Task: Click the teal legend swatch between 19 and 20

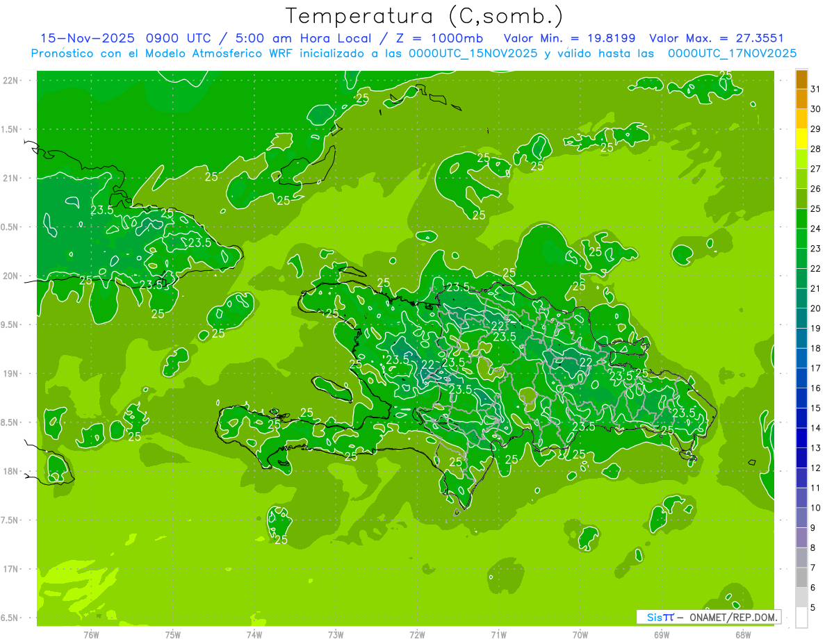Action: coord(801,318)
